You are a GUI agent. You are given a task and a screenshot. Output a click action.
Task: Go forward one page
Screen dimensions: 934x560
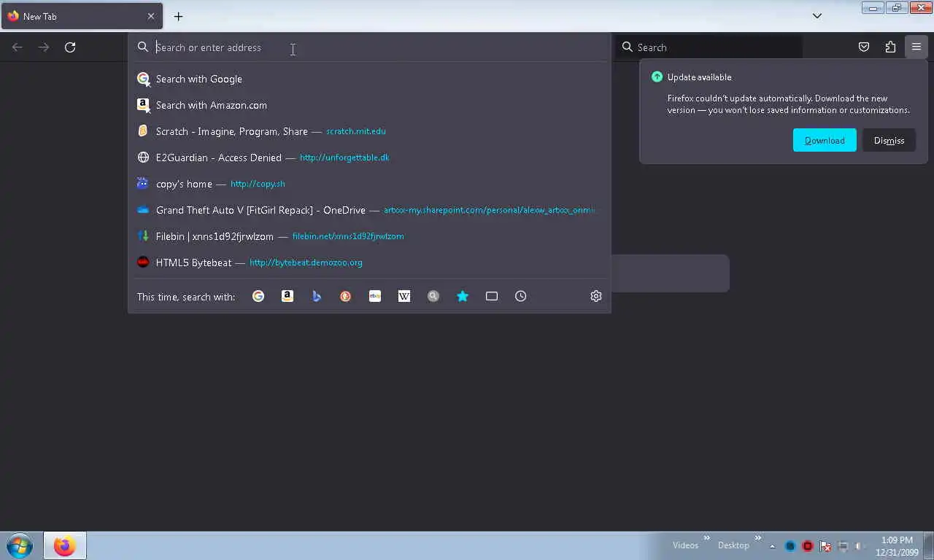pyautogui.click(x=44, y=47)
